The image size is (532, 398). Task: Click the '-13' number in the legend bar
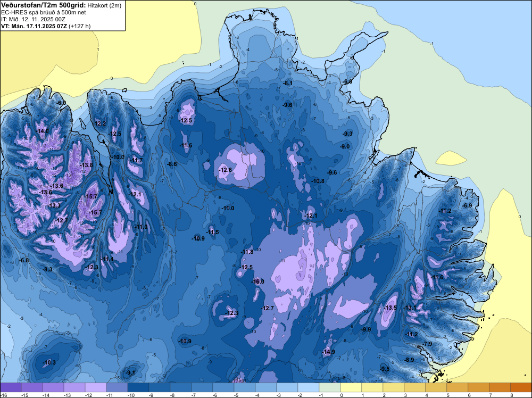click(x=67, y=395)
